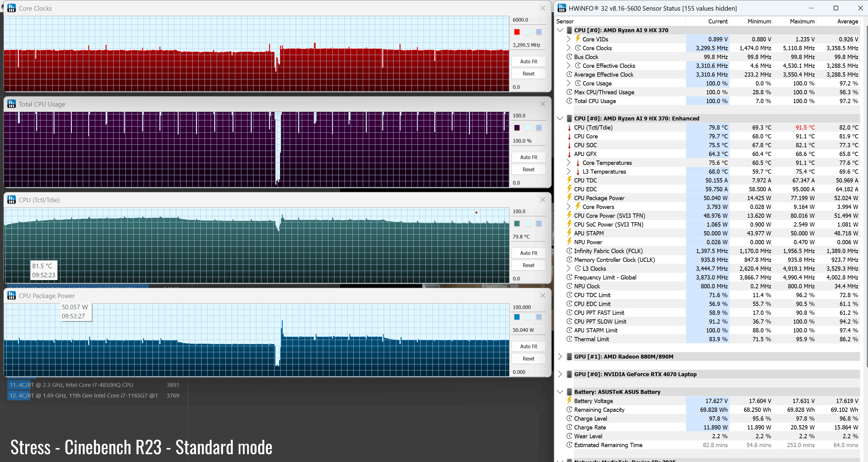Expand the GPU [#0]: NVIDIA GeForce RTX 4070 group

click(x=560, y=374)
